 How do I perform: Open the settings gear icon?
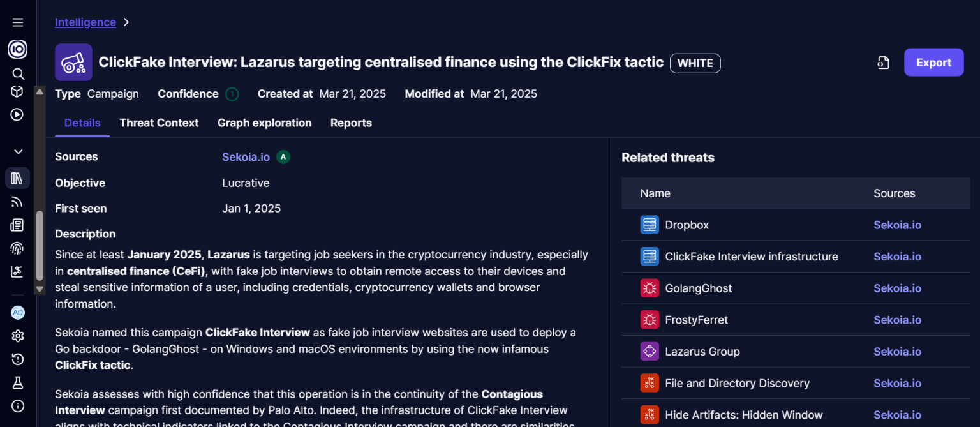point(18,336)
